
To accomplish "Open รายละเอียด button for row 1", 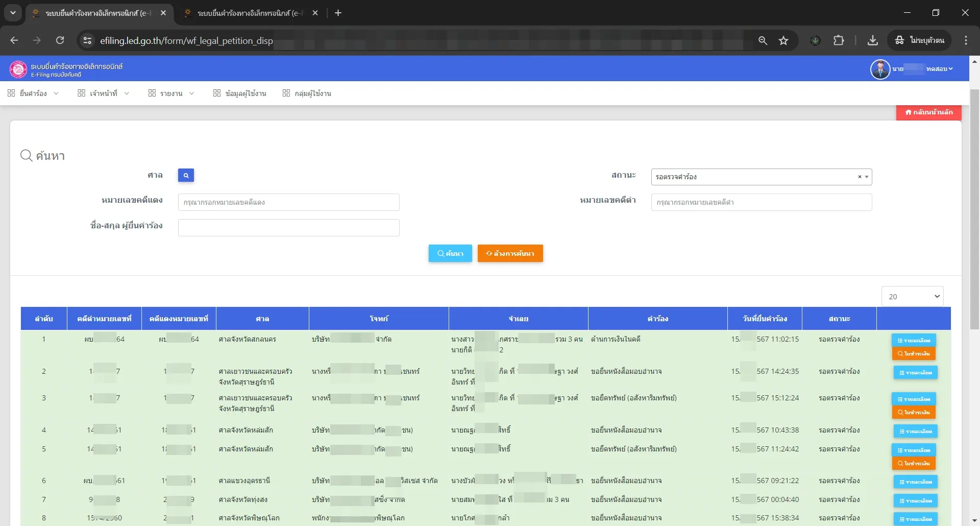I will coord(914,340).
